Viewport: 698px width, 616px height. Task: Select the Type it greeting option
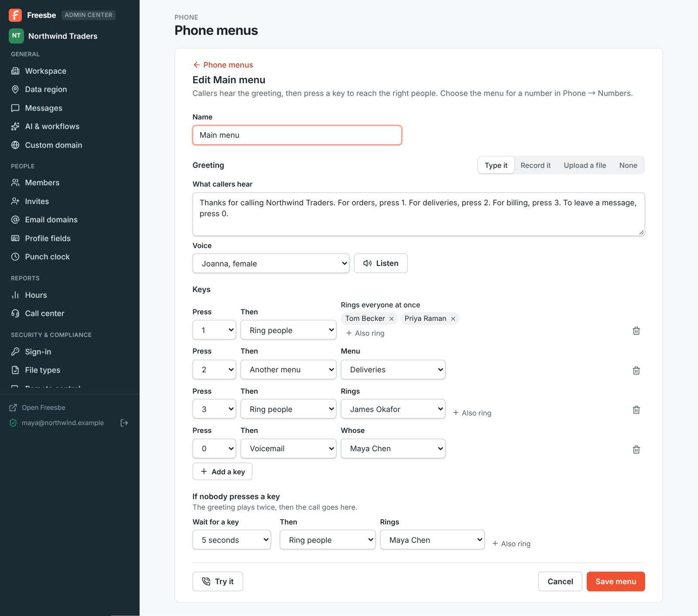tap(496, 165)
